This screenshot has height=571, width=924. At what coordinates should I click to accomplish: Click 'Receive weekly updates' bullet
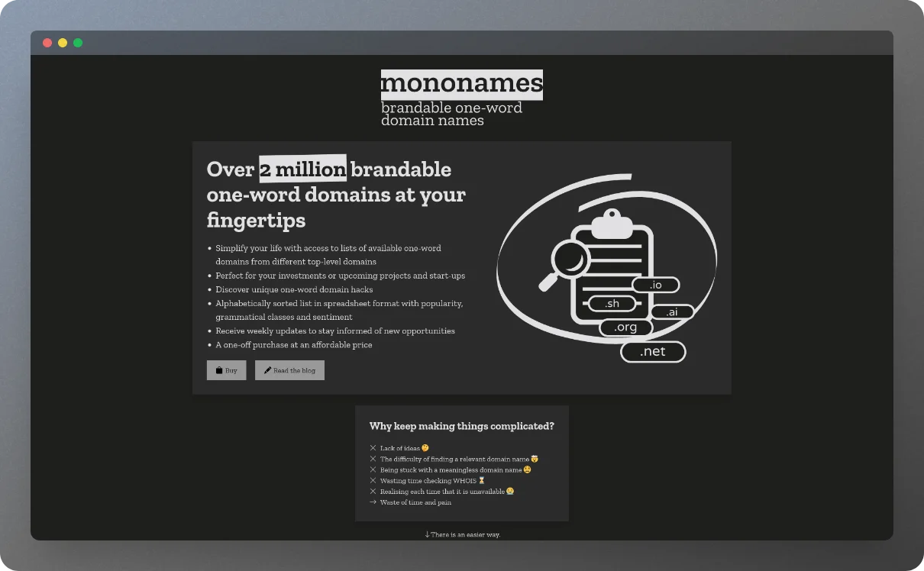(334, 331)
